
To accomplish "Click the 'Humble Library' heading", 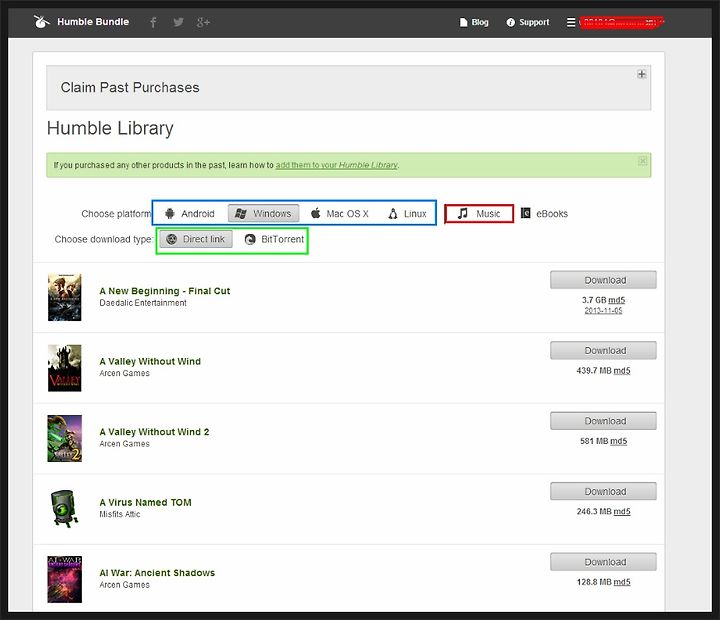I will click(110, 129).
